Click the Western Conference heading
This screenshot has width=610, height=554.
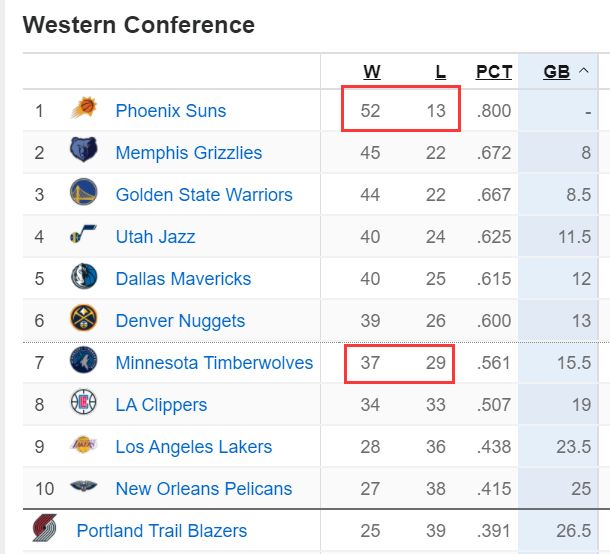pos(139,25)
